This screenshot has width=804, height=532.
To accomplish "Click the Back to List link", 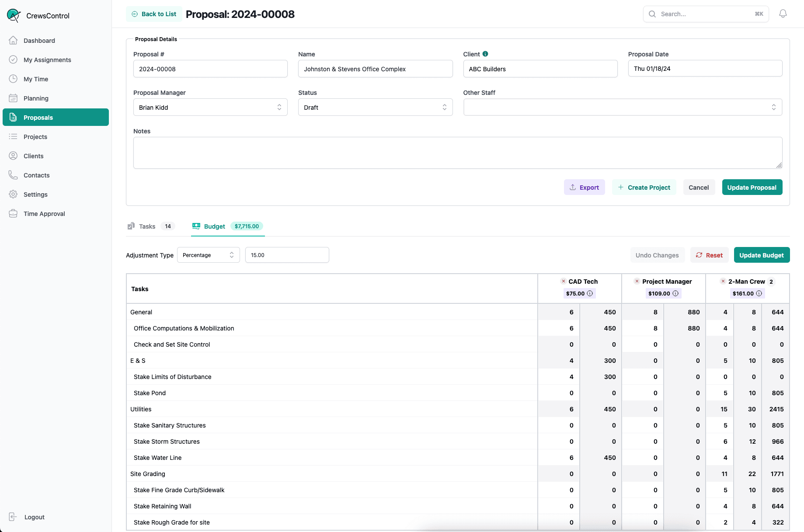I will coord(154,14).
